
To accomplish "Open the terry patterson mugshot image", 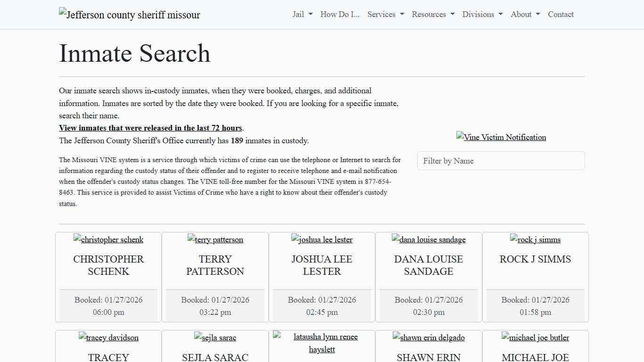I will (x=215, y=239).
